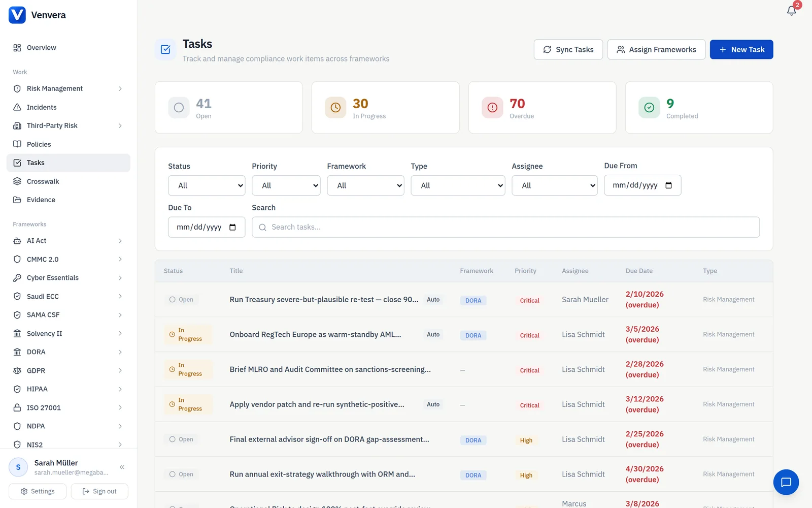Image resolution: width=812 pixels, height=508 pixels.
Task: Open Evidence in the sidebar
Action: pos(69,200)
